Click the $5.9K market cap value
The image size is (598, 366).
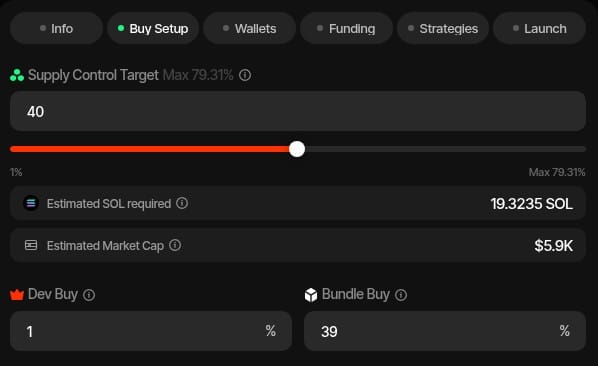[x=553, y=246]
